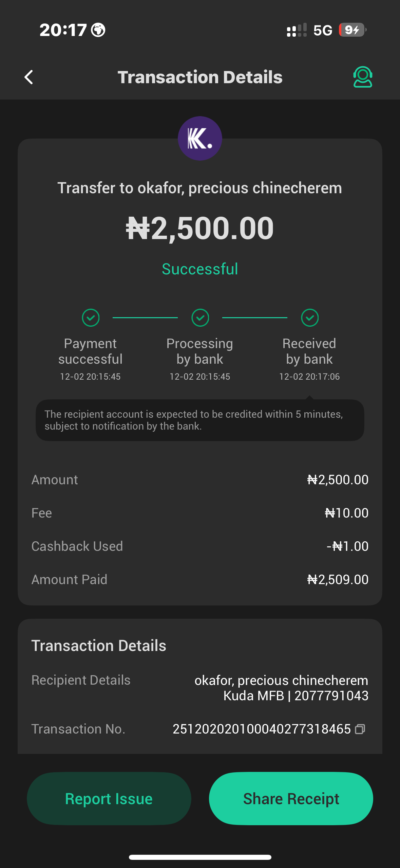Image resolution: width=400 pixels, height=868 pixels.
Task: Tap the recipient credited notice tooltip
Action: pos(200,420)
